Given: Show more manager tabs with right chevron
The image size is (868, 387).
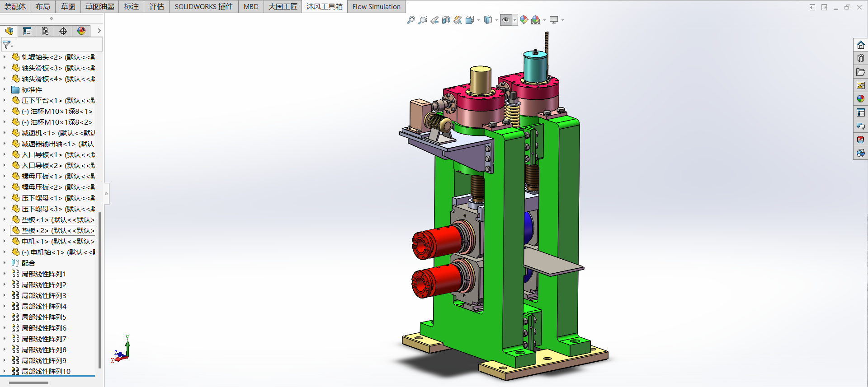Looking at the screenshot, I should click(x=99, y=31).
